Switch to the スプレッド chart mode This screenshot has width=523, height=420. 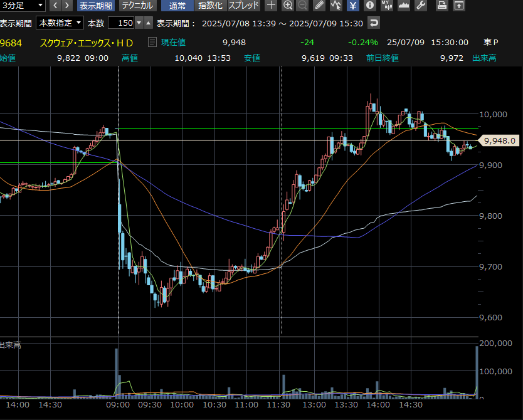243,6
